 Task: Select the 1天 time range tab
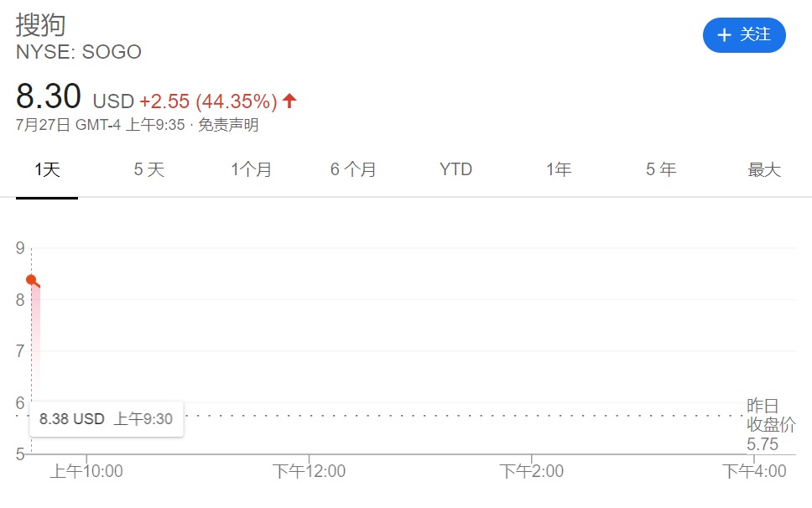[x=47, y=169]
